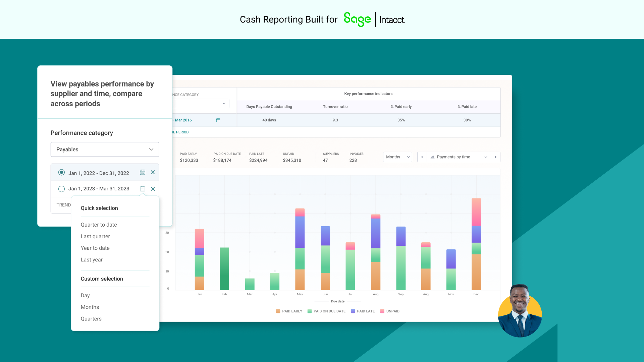
Task: Go to previous chart with left arrow
Action: pos(422,157)
